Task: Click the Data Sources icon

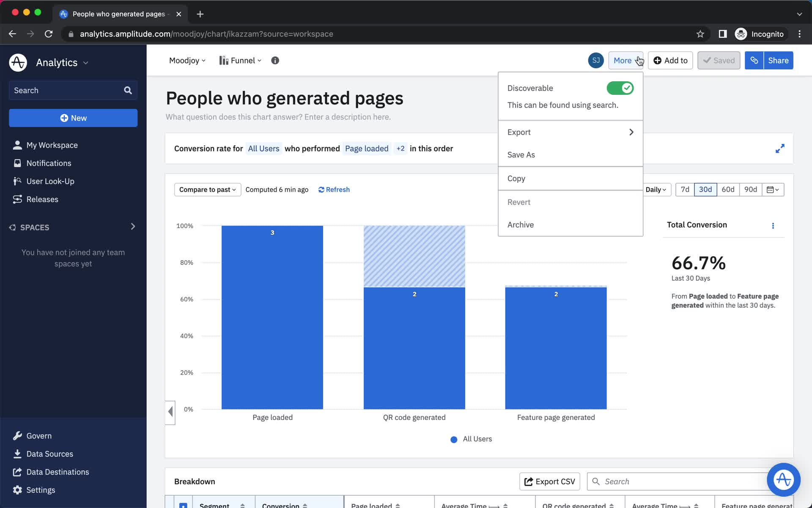Action: pos(17,453)
